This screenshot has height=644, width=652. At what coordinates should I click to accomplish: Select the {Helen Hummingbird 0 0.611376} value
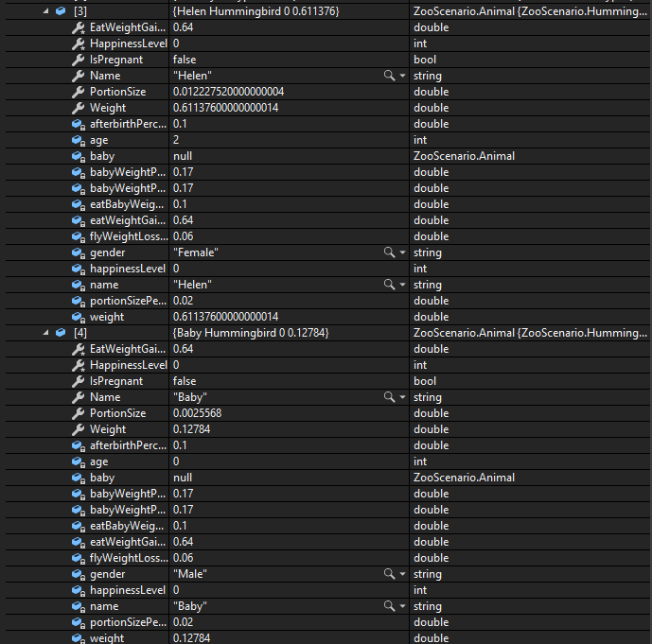[256, 11]
